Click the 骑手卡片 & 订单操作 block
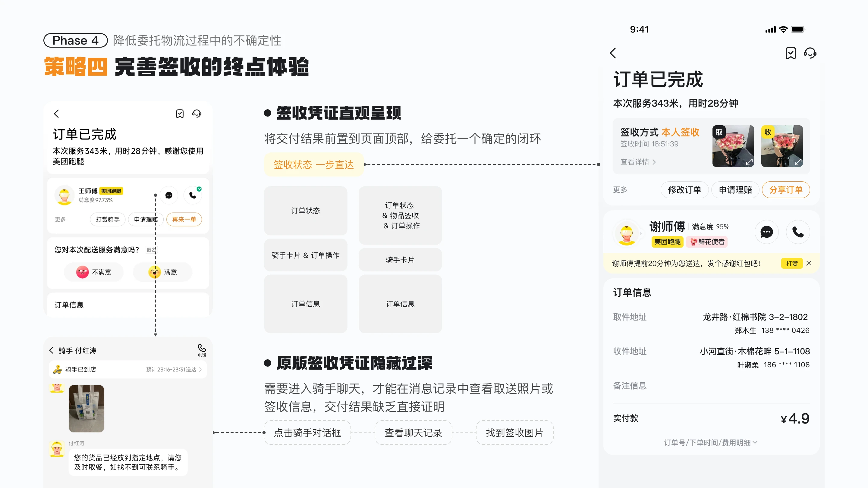868x488 pixels. (x=306, y=255)
